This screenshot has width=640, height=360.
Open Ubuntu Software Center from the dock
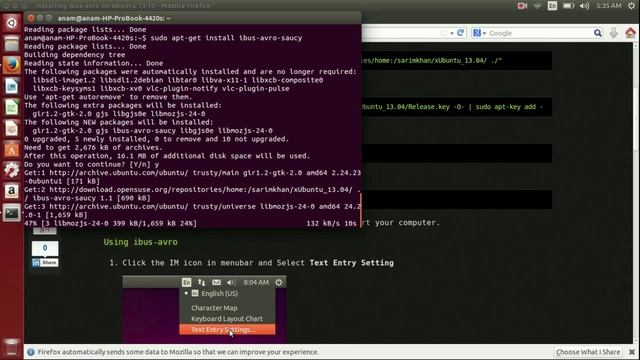(11, 149)
